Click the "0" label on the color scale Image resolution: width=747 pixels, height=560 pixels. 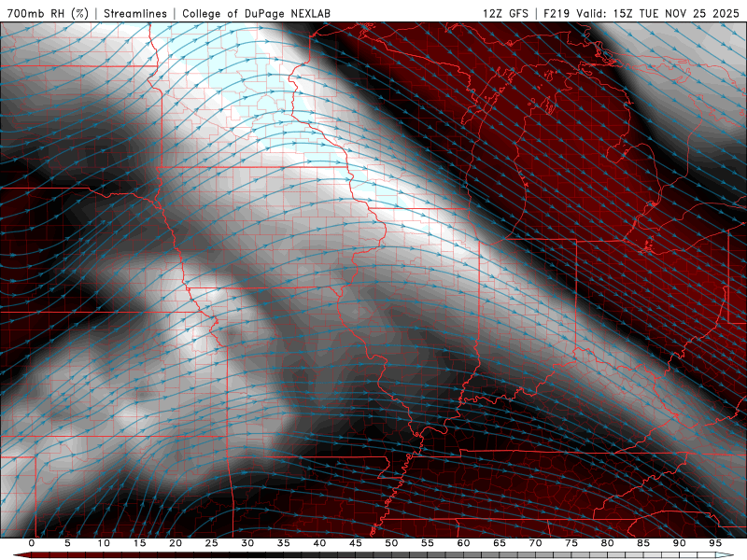[x=32, y=543]
